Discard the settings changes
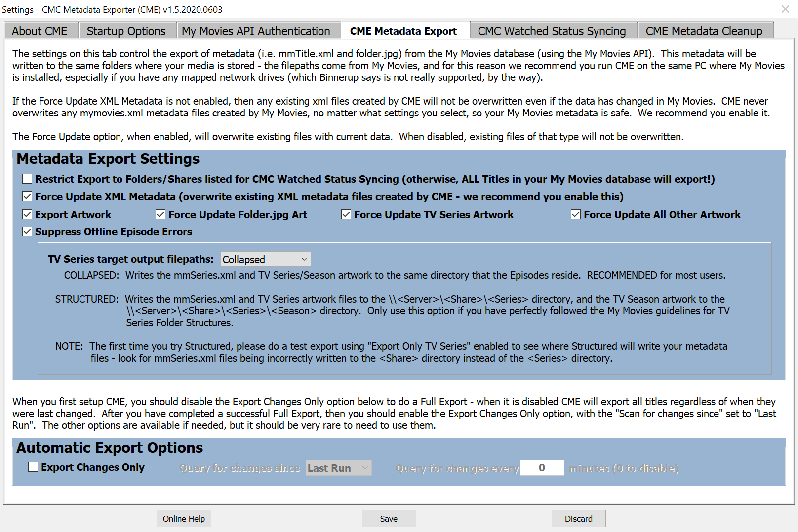798x532 pixels. tap(578, 519)
